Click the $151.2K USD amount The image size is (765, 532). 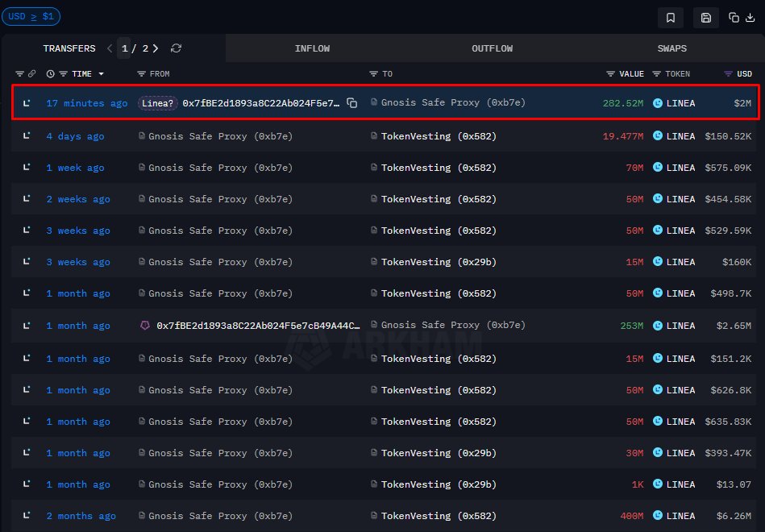point(731,359)
